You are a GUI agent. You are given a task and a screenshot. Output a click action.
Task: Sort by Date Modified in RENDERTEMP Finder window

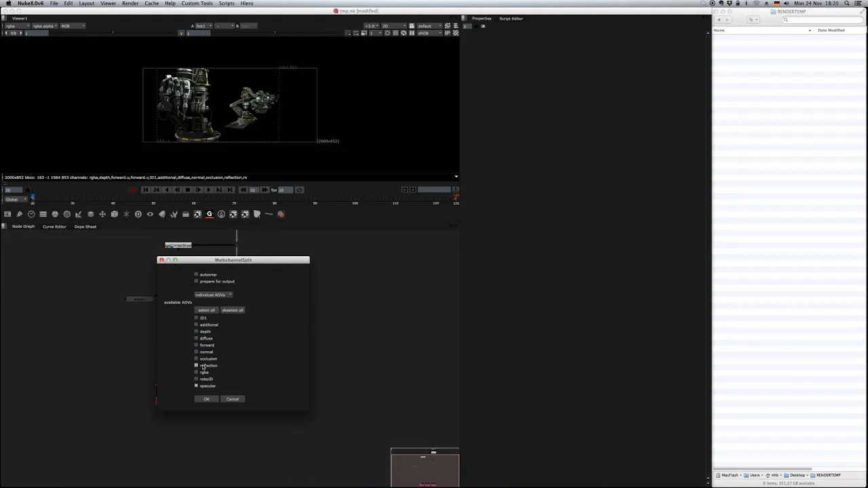point(831,30)
